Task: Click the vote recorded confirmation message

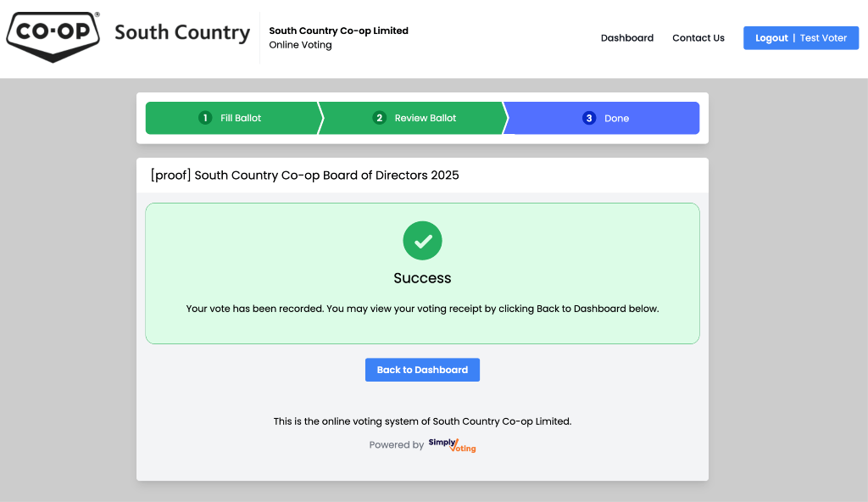Action: tap(422, 309)
